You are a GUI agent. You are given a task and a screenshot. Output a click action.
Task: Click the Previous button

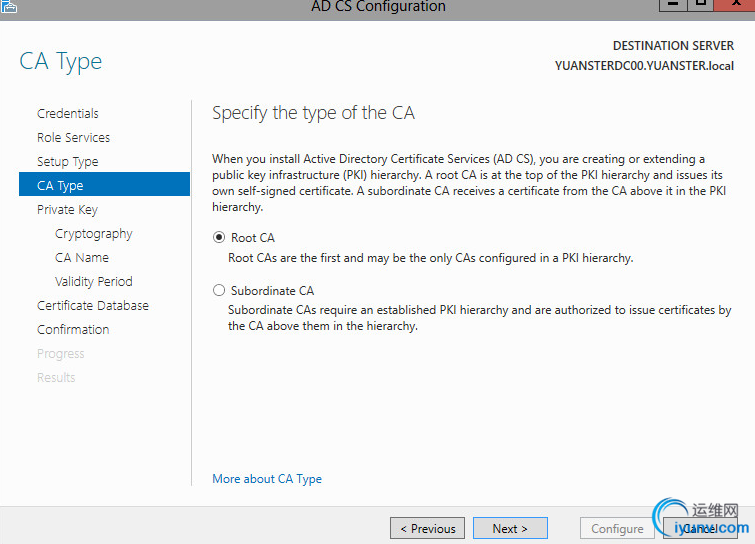click(428, 529)
